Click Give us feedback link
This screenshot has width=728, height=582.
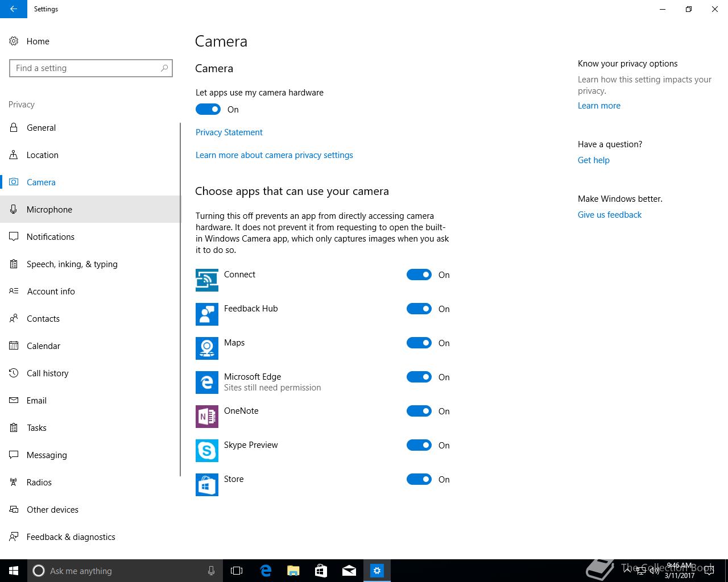pos(610,214)
